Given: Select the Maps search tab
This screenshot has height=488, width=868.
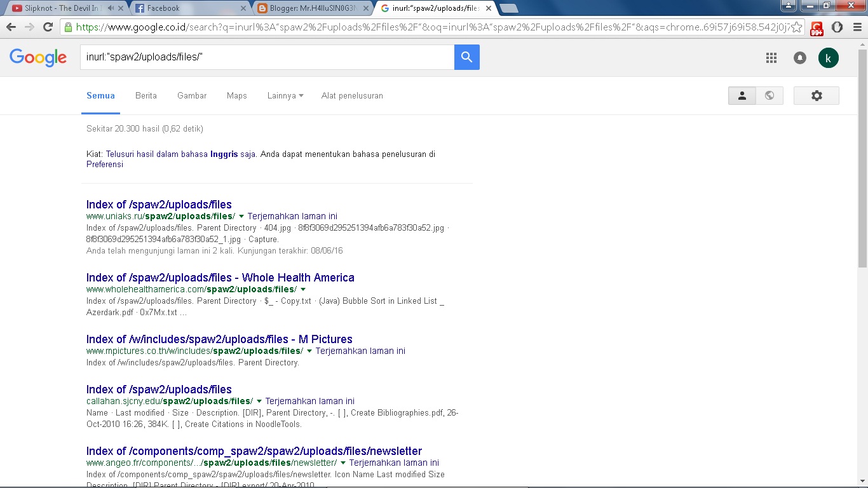Looking at the screenshot, I should pos(237,96).
